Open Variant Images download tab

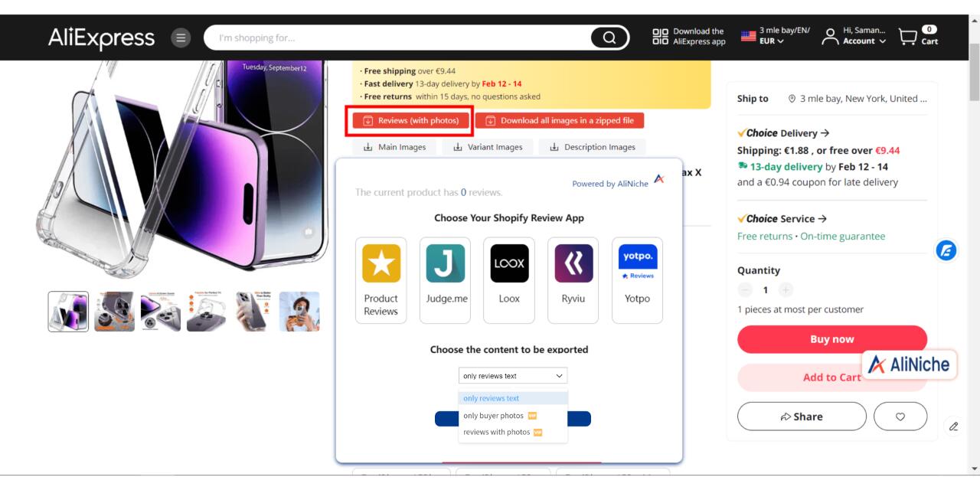tap(488, 147)
